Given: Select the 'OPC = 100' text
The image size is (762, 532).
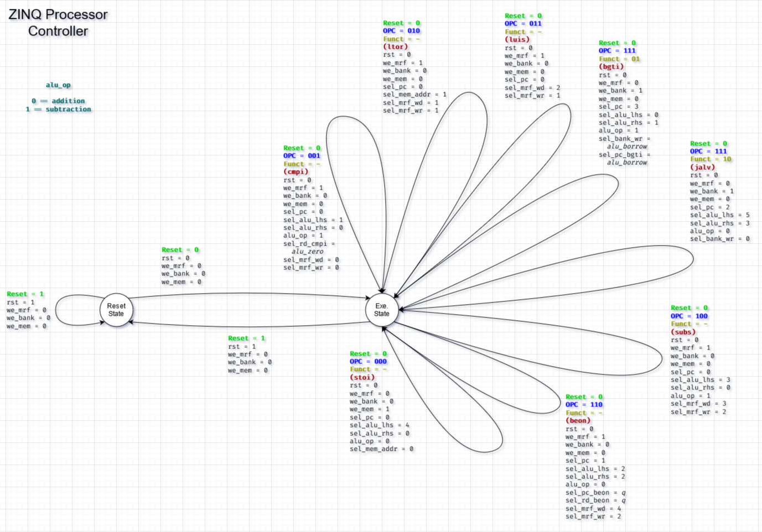Looking at the screenshot, I should (689, 316).
